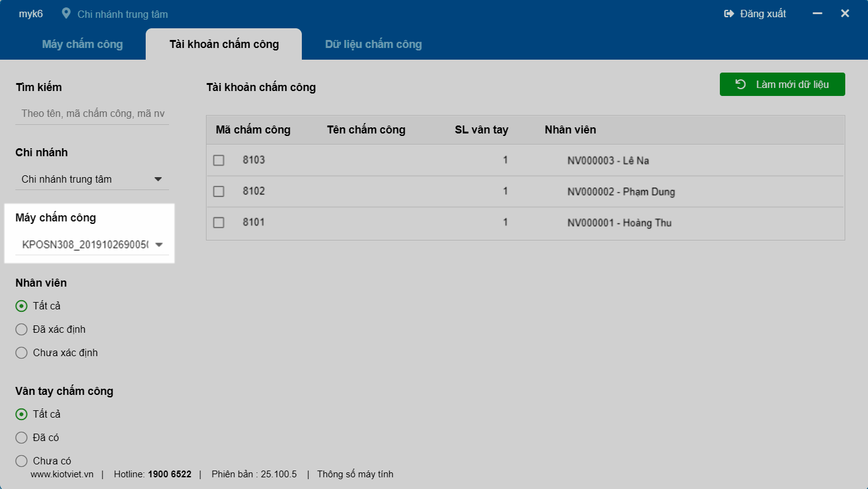Tick checkbox for code 8103
The height and width of the screenshot is (489, 868).
(219, 160)
